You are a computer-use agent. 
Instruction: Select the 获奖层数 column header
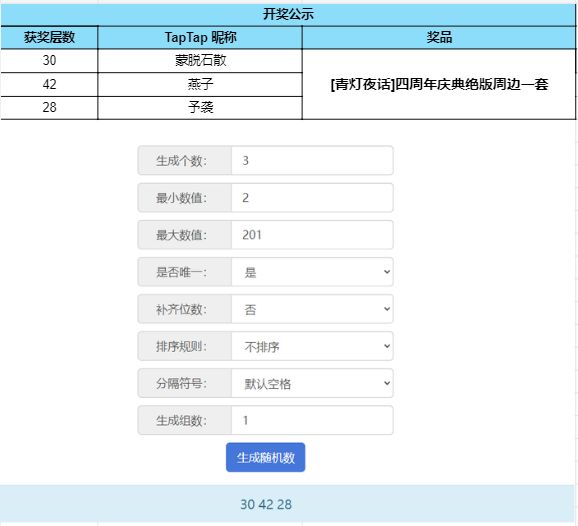pyautogui.click(x=49, y=37)
